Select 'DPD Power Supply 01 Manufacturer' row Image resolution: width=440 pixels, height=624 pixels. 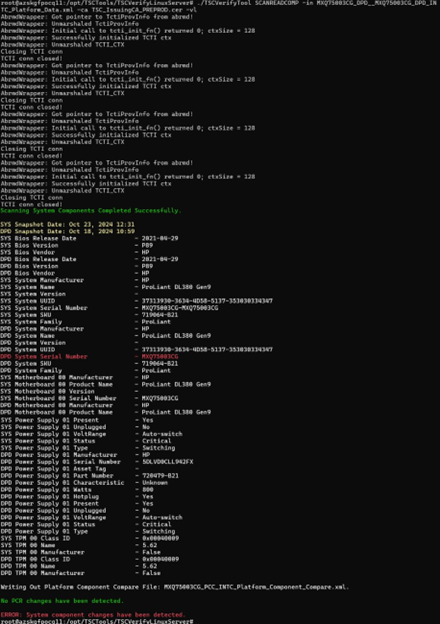coord(75,455)
